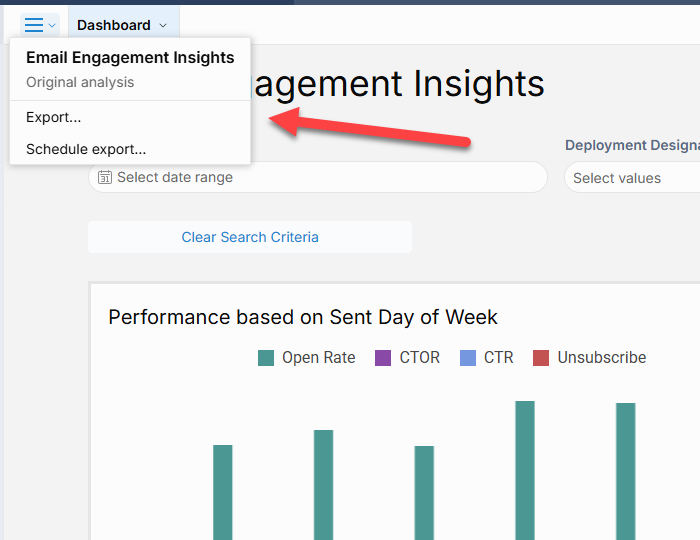This screenshot has width=700, height=540.
Task: Click the Select date range field
Action: click(x=318, y=177)
